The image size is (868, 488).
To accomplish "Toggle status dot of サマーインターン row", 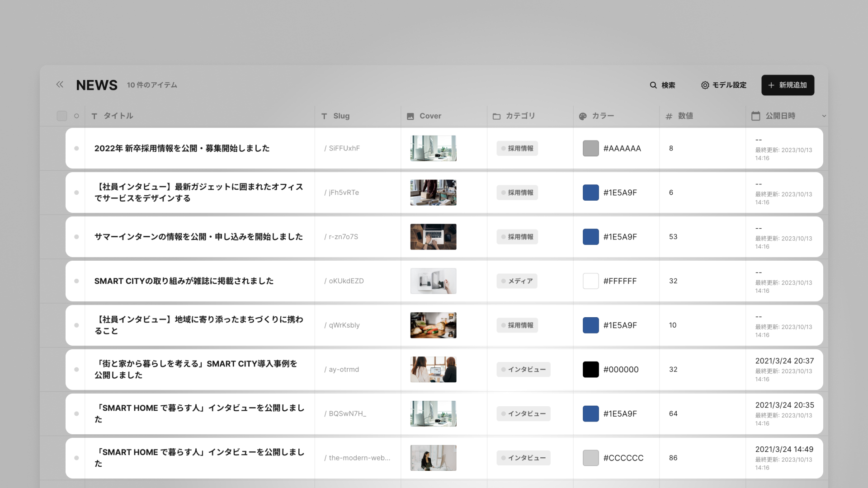I will point(76,237).
